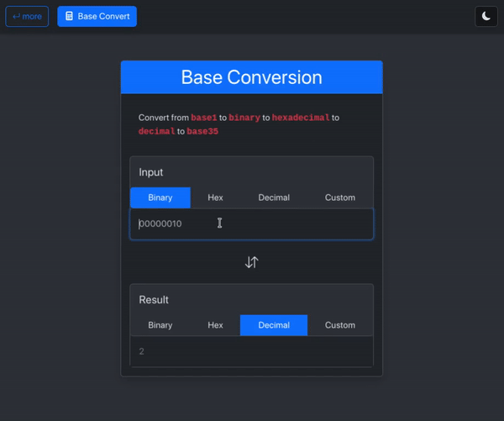Select the Decimal result tab
The width and height of the screenshot is (504, 421).
click(274, 325)
